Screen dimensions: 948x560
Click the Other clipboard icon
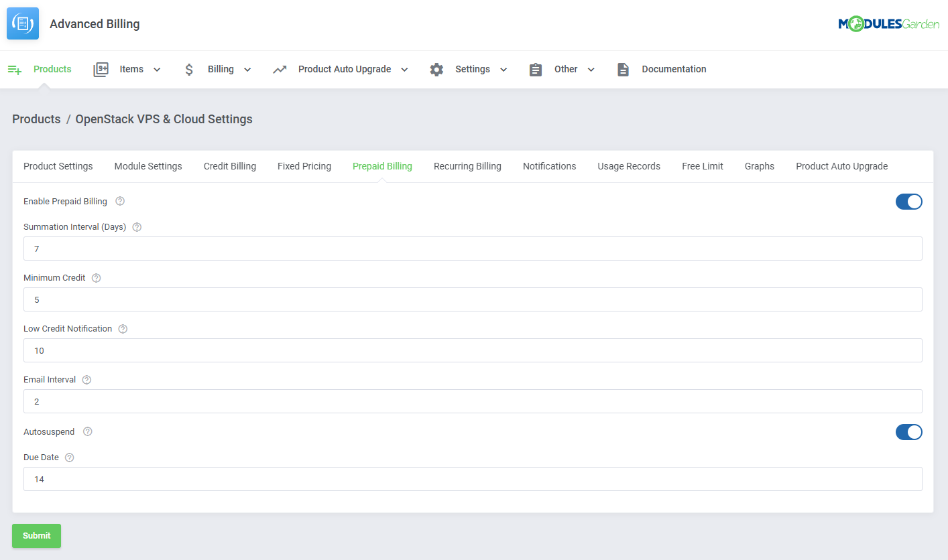(x=535, y=70)
